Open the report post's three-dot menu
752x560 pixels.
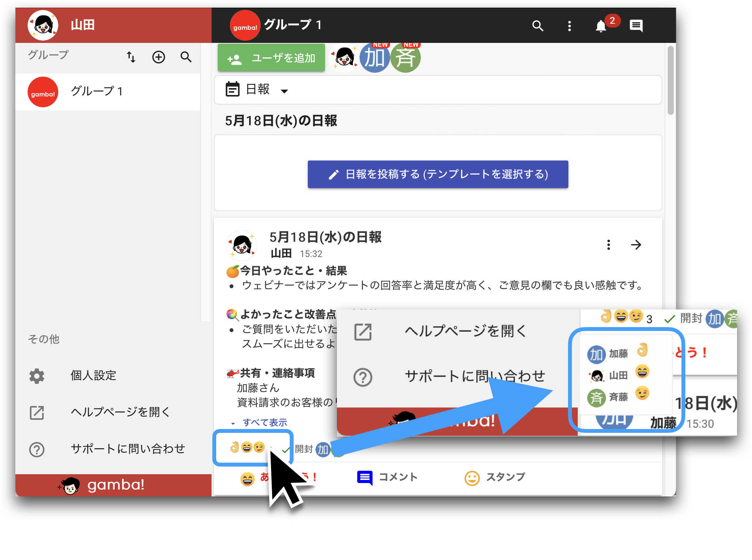click(x=608, y=245)
